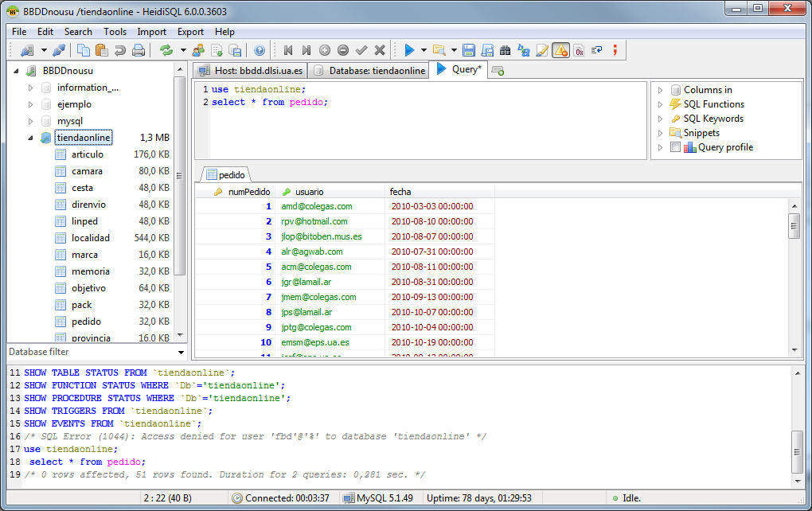Open the Export menu
The width and height of the screenshot is (812, 511).
point(190,32)
